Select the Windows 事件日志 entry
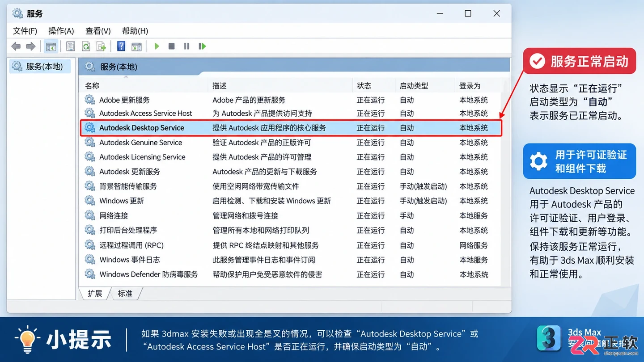The image size is (644, 362). pos(130,260)
